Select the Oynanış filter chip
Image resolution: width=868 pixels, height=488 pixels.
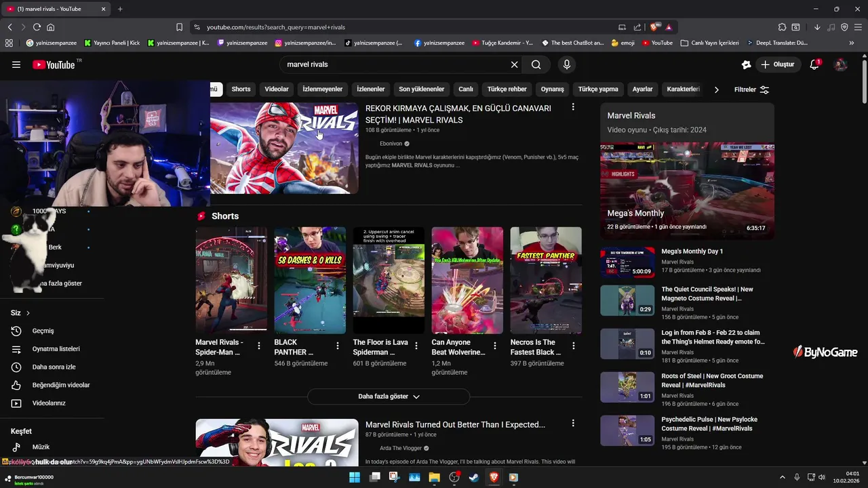click(x=553, y=89)
